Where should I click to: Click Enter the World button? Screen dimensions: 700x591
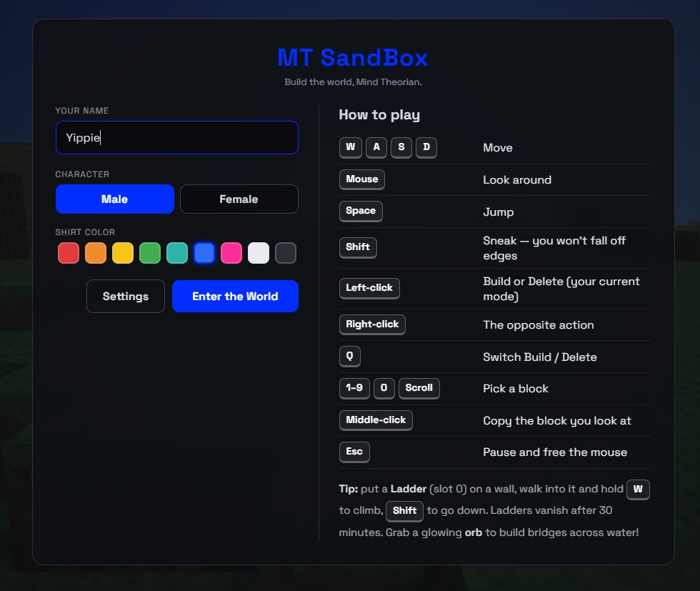(x=235, y=296)
